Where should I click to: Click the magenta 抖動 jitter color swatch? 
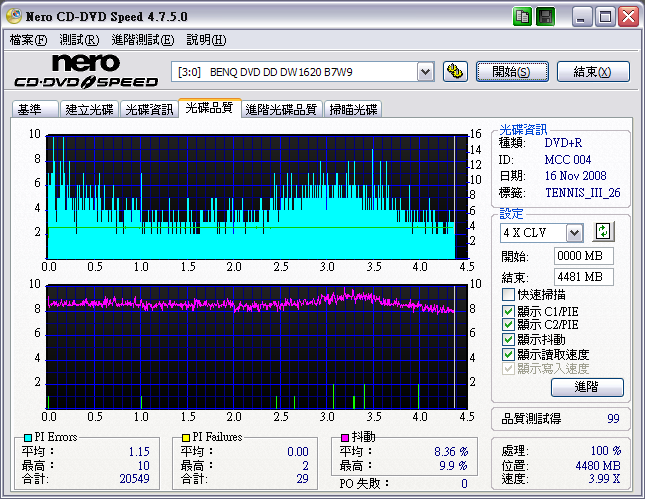[x=345, y=437]
